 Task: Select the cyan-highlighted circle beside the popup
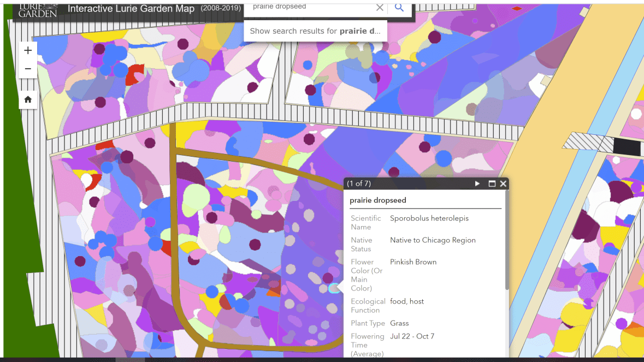(x=334, y=288)
